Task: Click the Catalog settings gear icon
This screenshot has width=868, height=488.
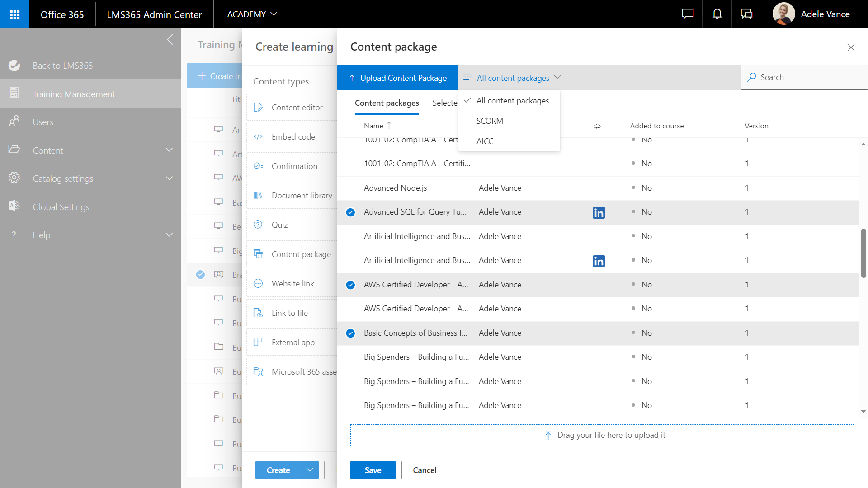Action: pyautogui.click(x=14, y=178)
